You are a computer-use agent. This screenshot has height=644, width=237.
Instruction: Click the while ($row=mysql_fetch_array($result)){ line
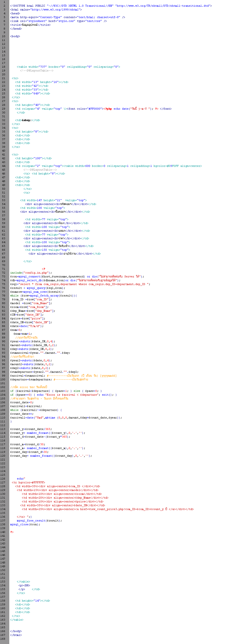click(43, 296)
